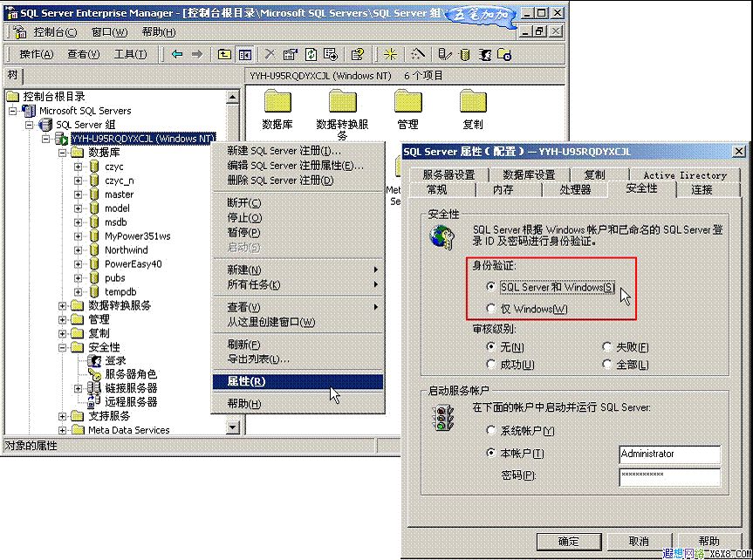Switch to the 服务器设置 tab

point(448,174)
